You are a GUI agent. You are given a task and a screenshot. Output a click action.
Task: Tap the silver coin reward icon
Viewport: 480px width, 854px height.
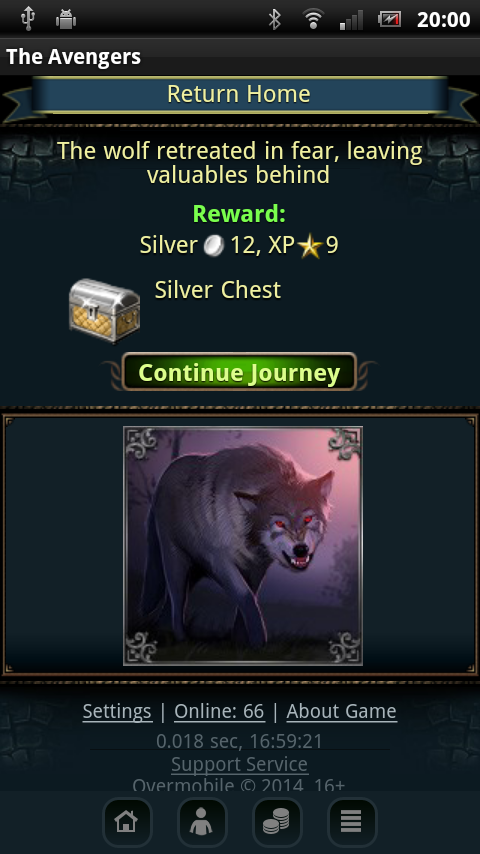coord(214,246)
